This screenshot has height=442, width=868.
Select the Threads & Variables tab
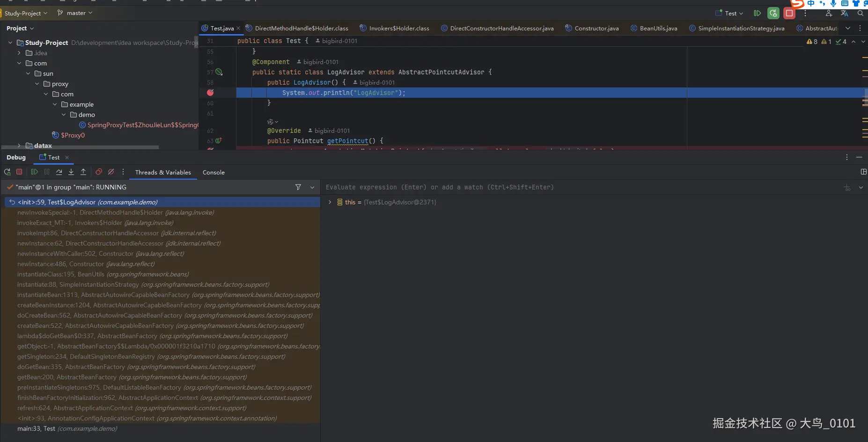[163, 172]
